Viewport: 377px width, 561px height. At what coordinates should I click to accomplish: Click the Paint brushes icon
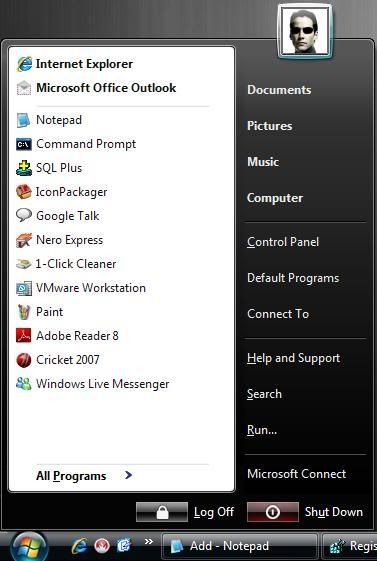click(24, 312)
